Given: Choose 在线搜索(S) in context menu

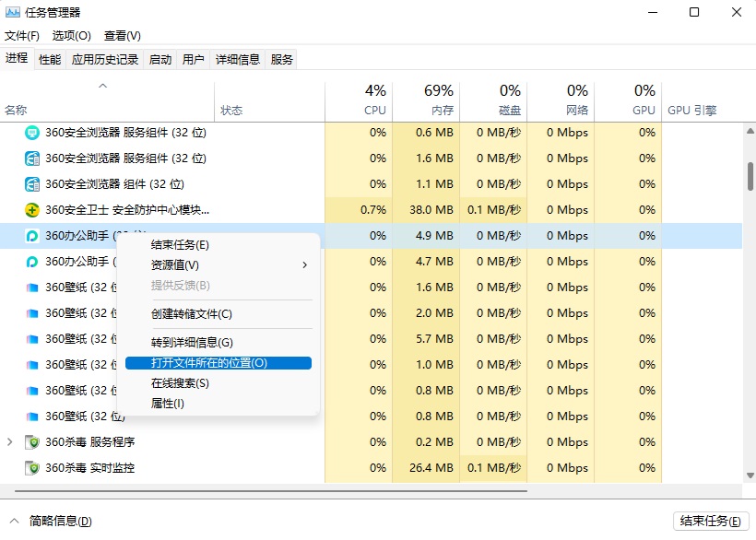Looking at the screenshot, I should pos(219,383).
